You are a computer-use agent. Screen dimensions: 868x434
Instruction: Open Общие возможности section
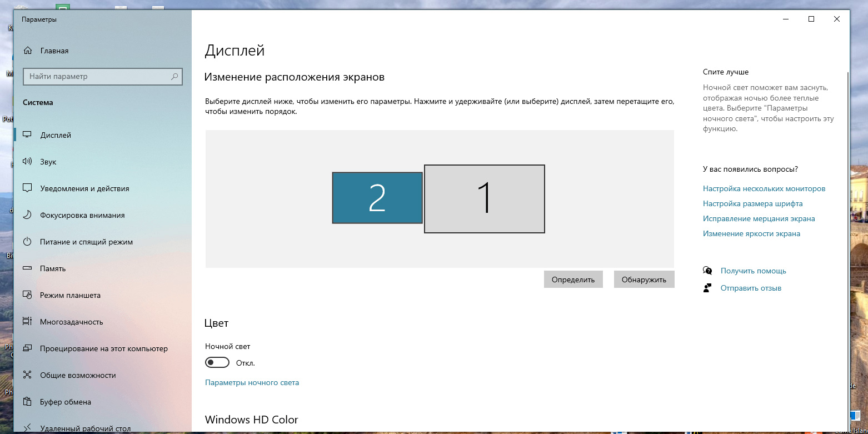(103, 375)
